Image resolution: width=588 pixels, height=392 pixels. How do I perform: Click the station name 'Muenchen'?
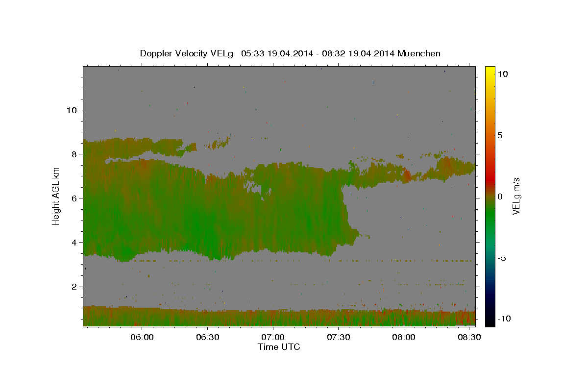pyautogui.click(x=419, y=53)
